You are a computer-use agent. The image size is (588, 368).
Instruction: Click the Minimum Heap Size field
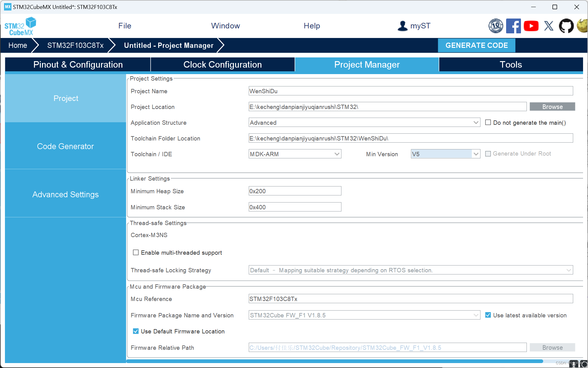[295, 191]
